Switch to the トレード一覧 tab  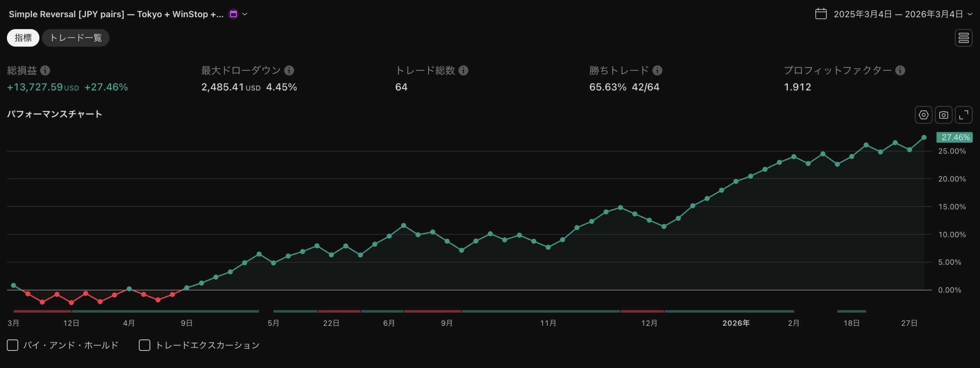click(75, 38)
